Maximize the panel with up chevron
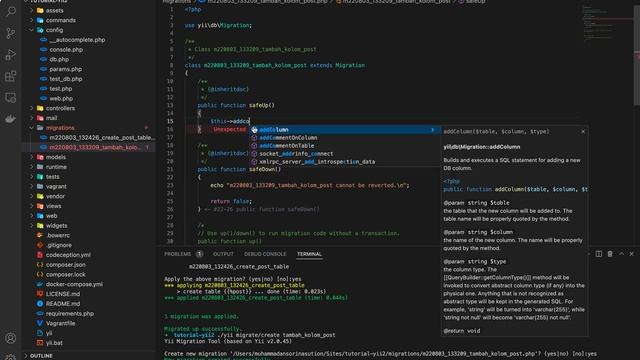The image size is (640, 360). (x=621, y=254)
